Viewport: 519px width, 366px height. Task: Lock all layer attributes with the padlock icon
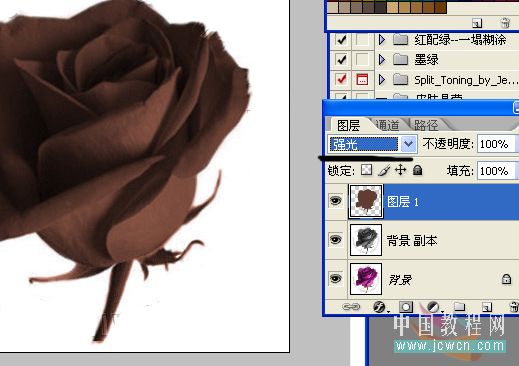(417, 170)
